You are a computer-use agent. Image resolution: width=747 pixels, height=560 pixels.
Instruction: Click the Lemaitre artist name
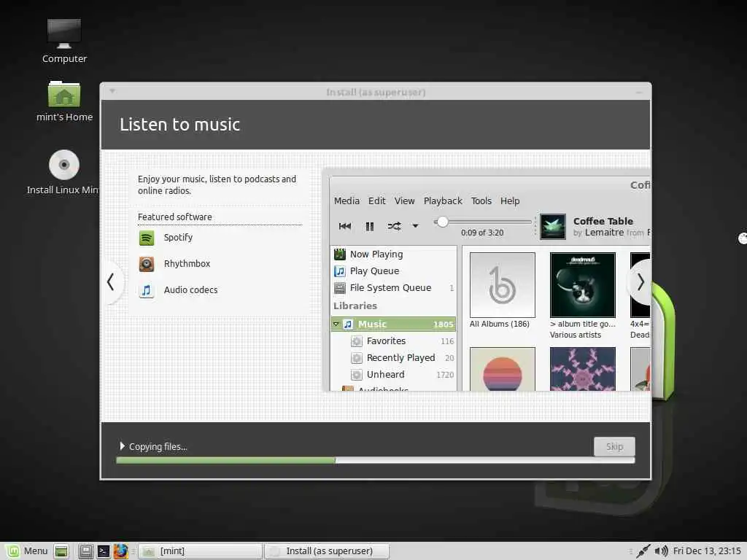604,233
